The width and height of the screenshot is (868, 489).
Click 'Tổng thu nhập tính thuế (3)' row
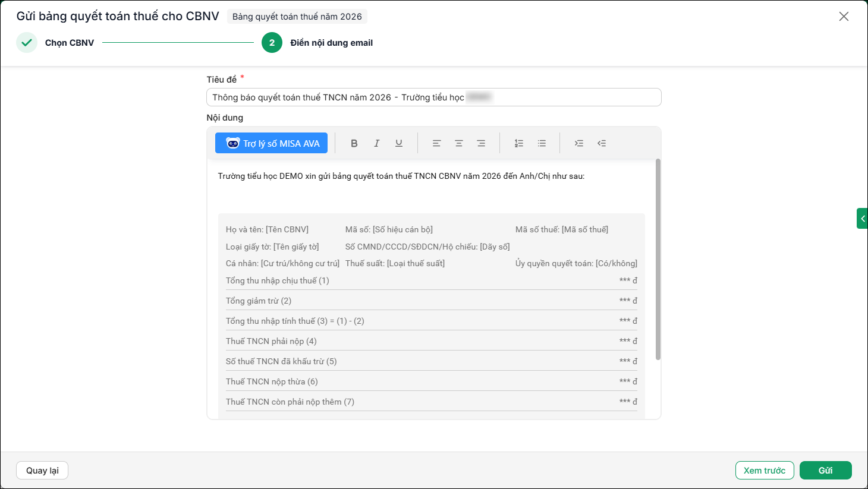pos(432,321)
